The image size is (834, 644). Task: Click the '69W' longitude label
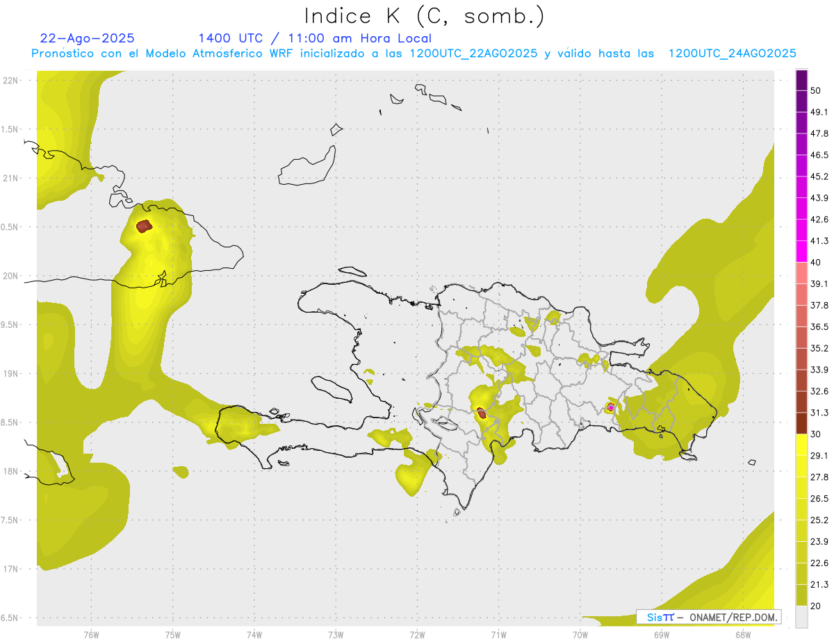(x=661, y=634)
